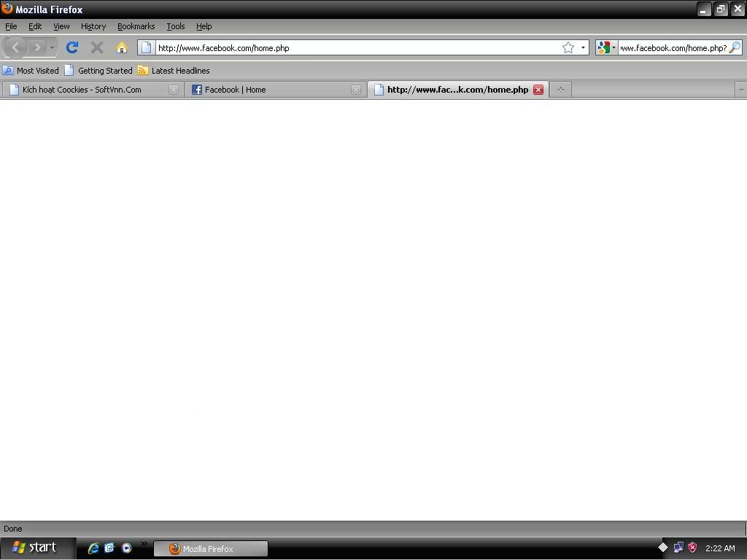
Task: Open the Bookmarks menu
Action: (x=136, y=26)
